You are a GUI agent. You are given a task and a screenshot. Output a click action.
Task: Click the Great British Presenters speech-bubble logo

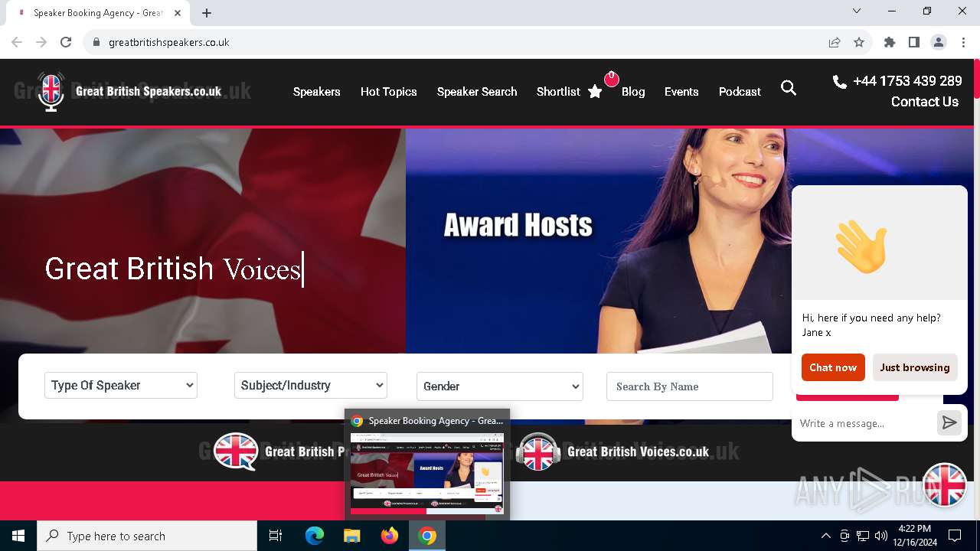tap(237, 452)
